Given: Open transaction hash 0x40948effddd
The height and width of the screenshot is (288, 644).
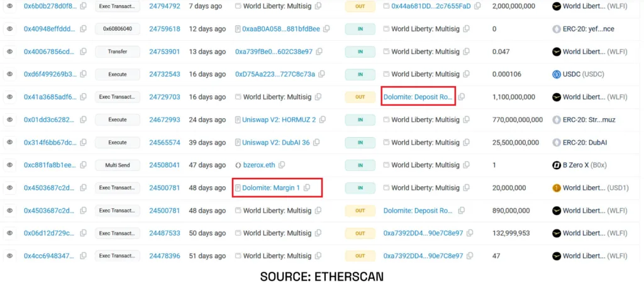Looking at the screenshot, I should [x=50, y=29].
